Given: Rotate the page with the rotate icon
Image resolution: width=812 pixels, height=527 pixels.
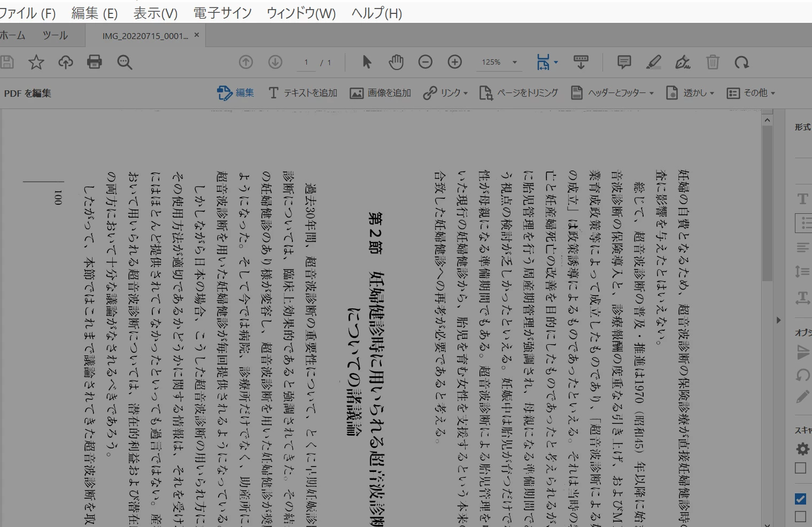Looking at the screenshot, I should [x=741, y=62].
